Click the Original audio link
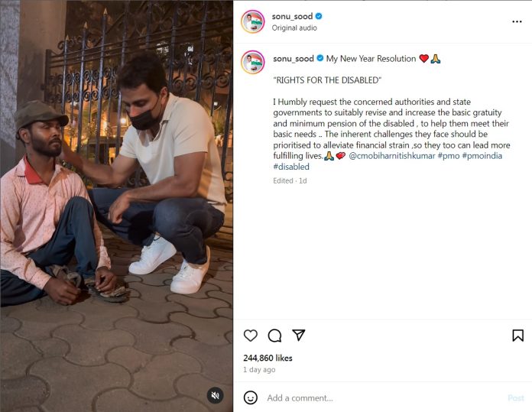The height and width of the screenshot is (412, 532). pyautogui.click(x=294, y=28)
